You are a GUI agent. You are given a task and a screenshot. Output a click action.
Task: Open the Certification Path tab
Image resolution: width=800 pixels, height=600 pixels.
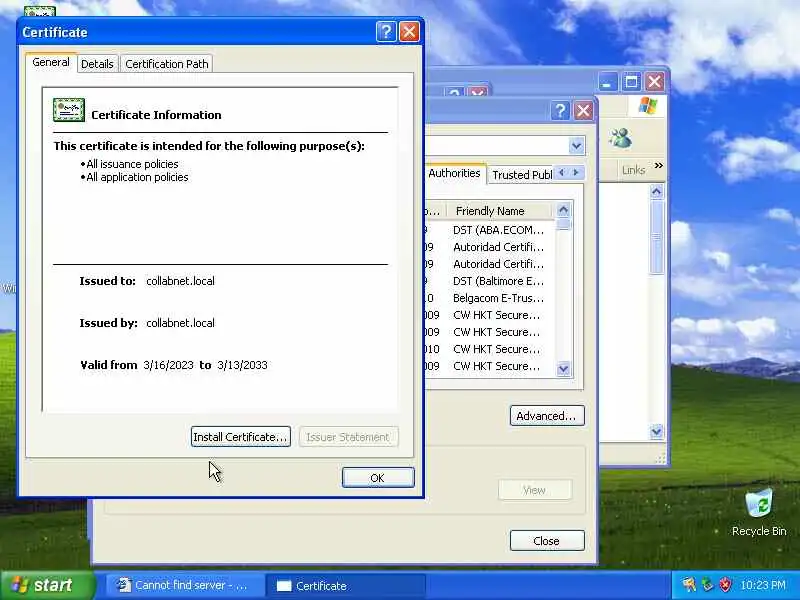(x=167, y=64)
